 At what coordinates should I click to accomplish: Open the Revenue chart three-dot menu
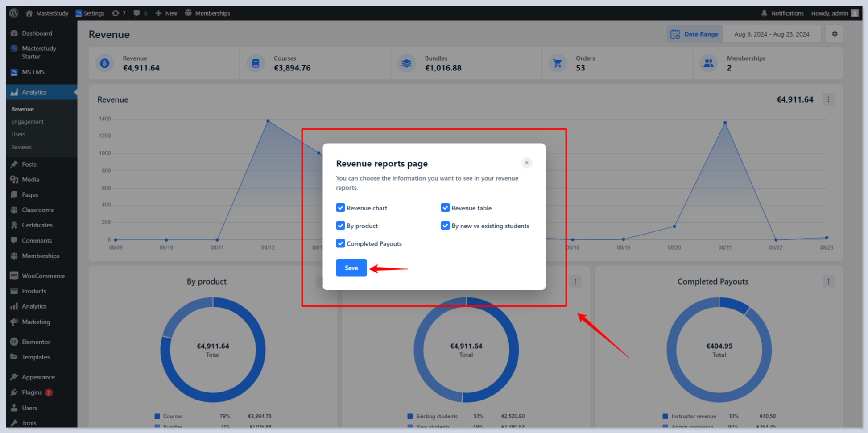pos(828,99)
